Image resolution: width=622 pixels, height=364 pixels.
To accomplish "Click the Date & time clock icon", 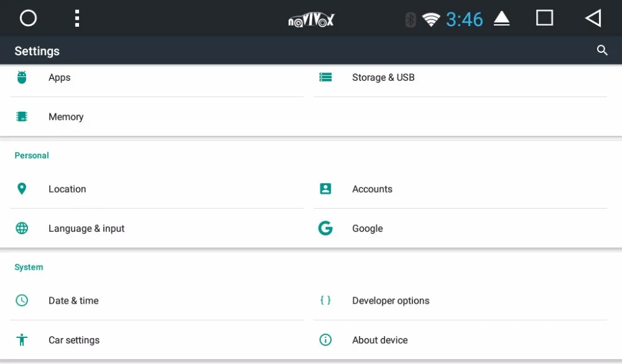I will pyautogui.click(x=22, y=301).
